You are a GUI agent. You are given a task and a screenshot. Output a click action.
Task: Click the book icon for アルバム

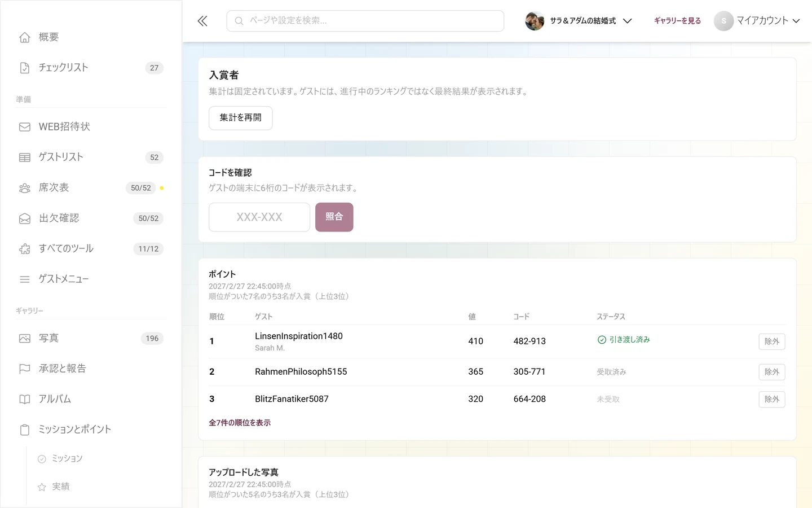pos(25,400)
